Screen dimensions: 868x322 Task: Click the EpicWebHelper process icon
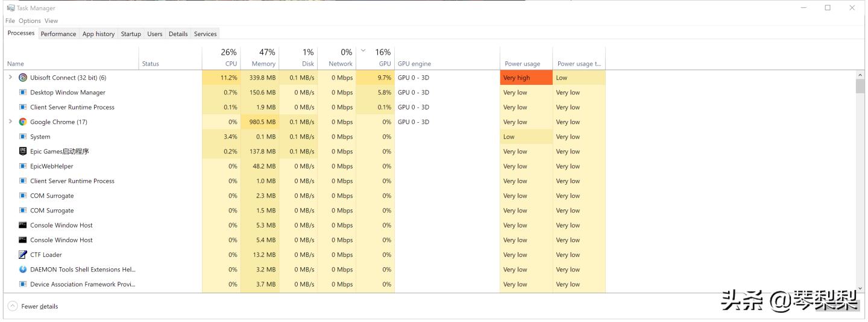click(x=23, y=166)
